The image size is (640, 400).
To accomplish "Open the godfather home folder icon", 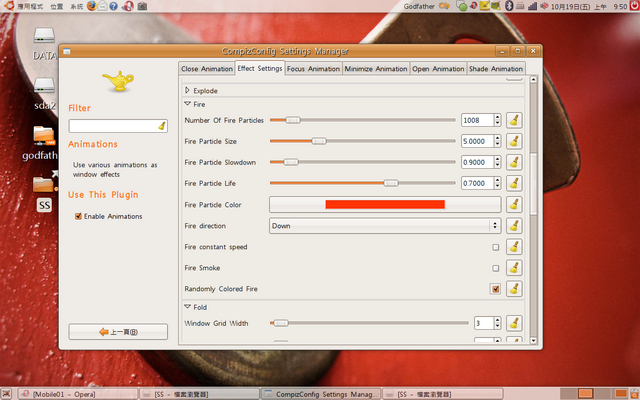I will click(x=42, y=143).
